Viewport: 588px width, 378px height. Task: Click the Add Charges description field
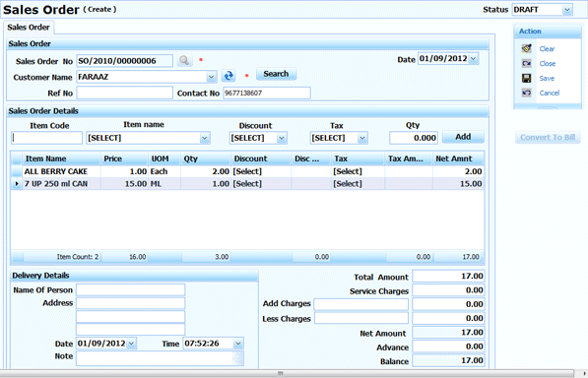[x=361, y=304]
